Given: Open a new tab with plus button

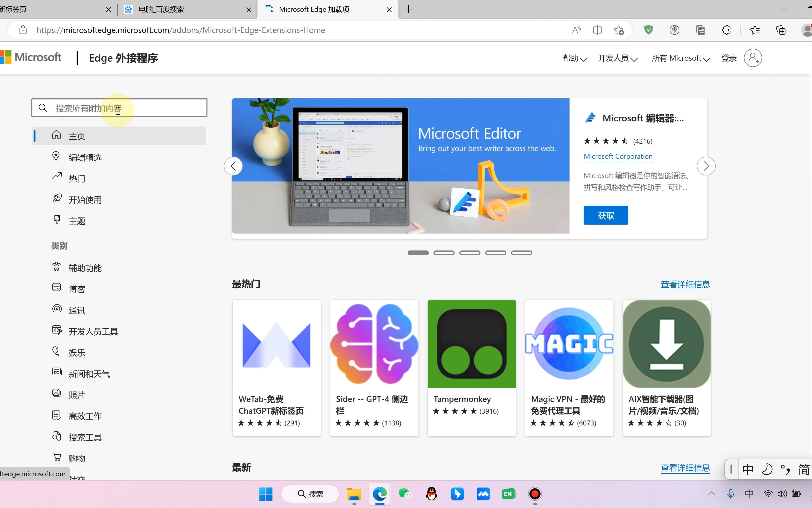Looking at the screenshot, I should click(x=409, y=9).
